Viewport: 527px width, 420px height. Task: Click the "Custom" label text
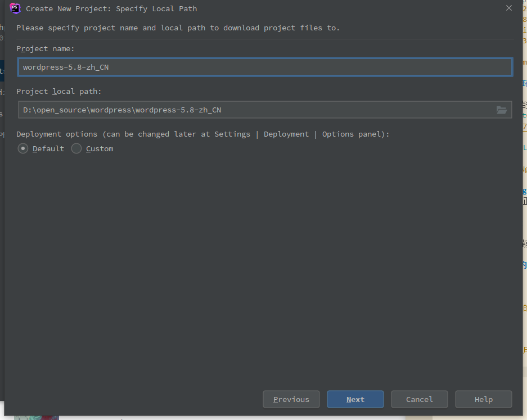(x=100, y=148)
